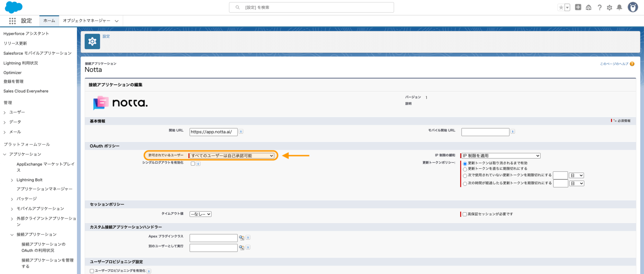
Task: Open the 許可されているユーザー dropdown
Action: point(232,156)
